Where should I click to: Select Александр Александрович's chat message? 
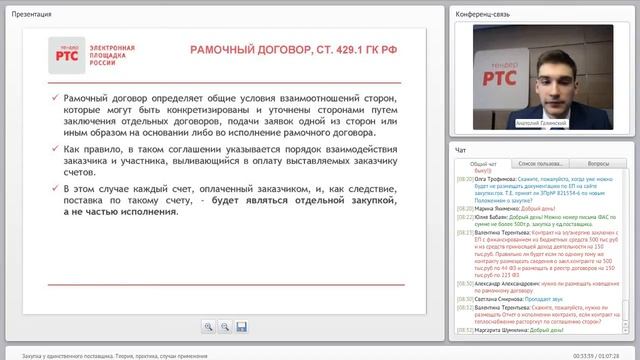[x=538, y=287]
